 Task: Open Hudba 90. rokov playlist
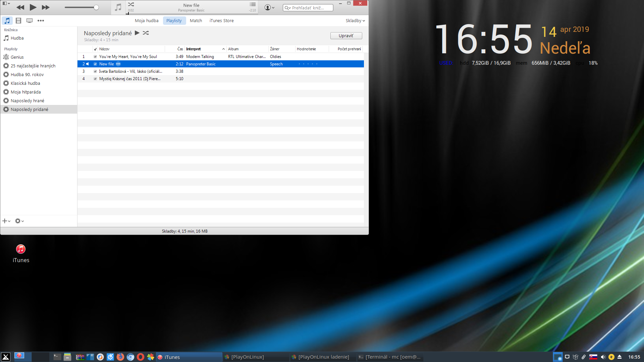(x=39, y=74)
